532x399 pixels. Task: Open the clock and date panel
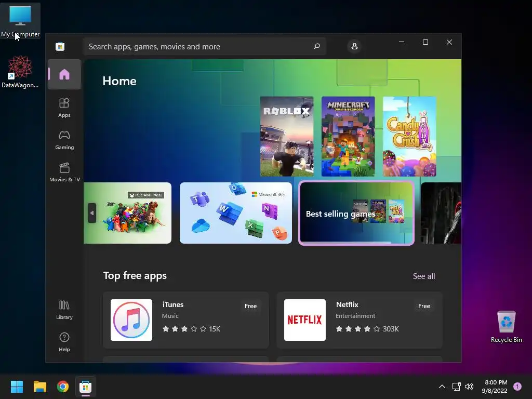click(x=495, y=387)
